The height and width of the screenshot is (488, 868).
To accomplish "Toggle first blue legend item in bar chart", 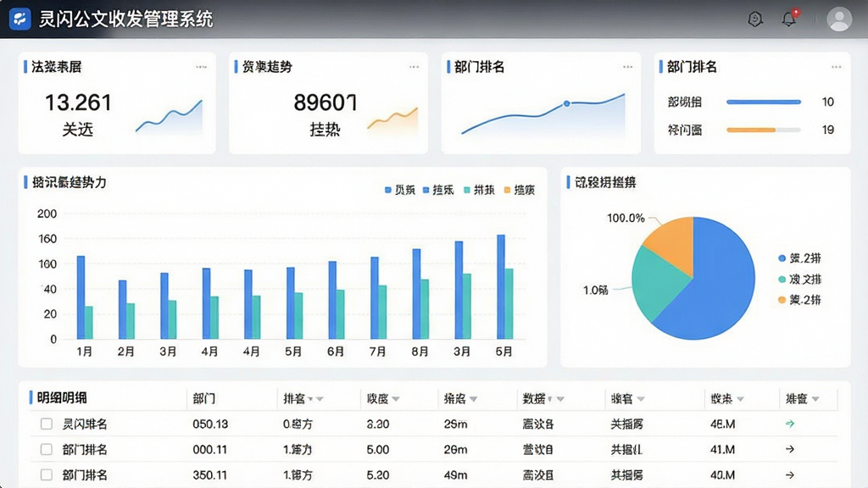I will click(x=400, y=191).
